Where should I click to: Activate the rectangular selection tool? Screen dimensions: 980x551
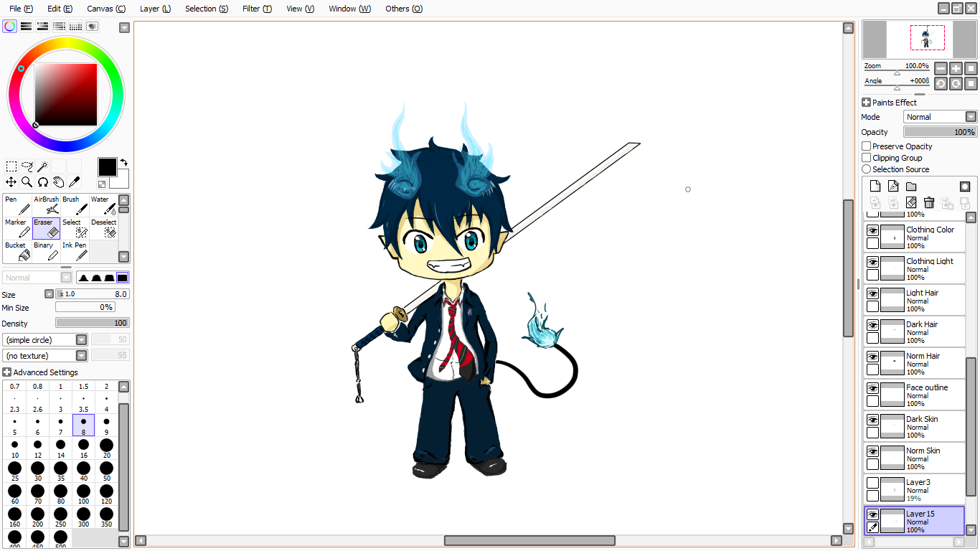pyautogui.click(x=11, y=166)
